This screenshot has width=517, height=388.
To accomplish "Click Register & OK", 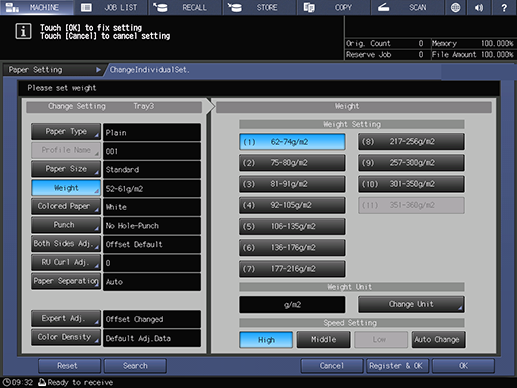I will tap(397, 366).
